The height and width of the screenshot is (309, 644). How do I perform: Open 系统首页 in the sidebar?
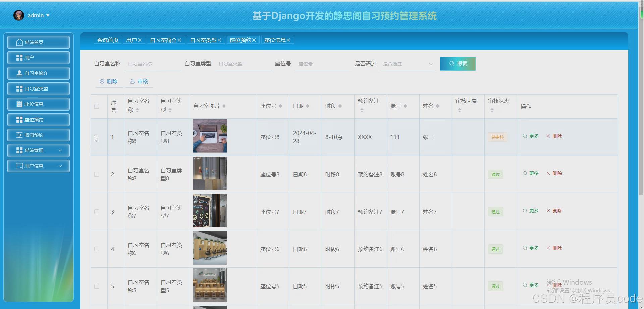click(39, 42)
